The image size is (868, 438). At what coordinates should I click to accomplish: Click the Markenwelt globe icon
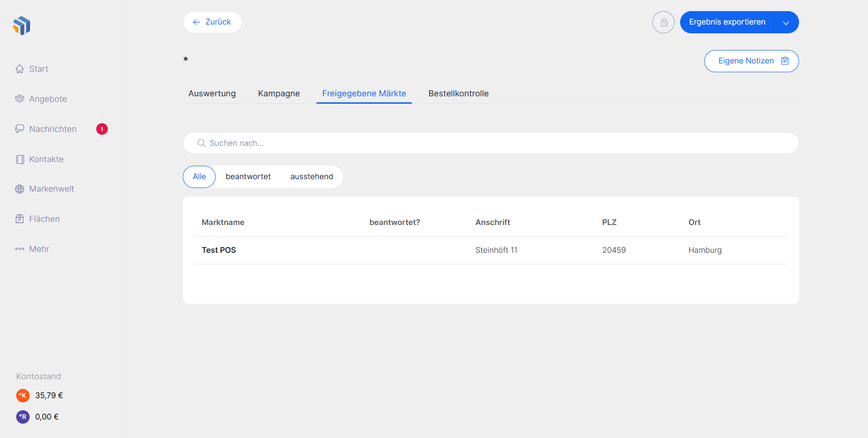click(19, 189)
